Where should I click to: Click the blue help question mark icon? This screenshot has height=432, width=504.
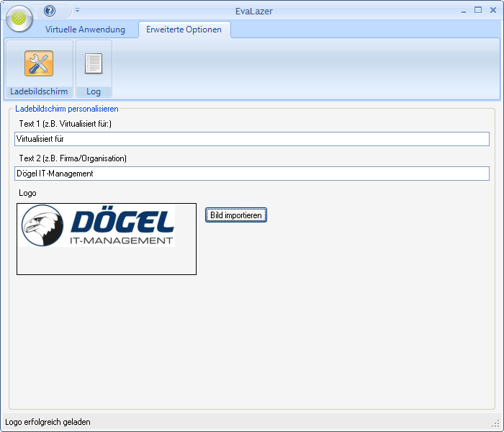50,11
